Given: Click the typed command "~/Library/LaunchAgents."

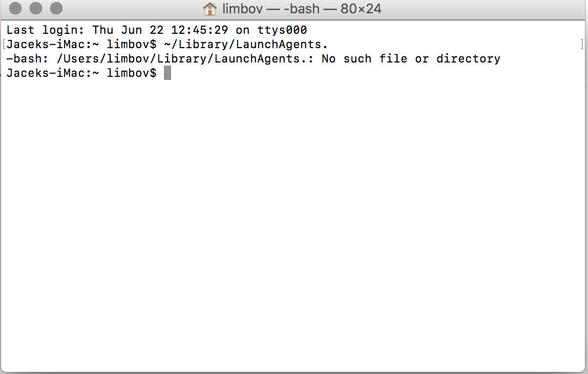Looking at the screenshot, I should pyautogui.click(x=246, y=45).
